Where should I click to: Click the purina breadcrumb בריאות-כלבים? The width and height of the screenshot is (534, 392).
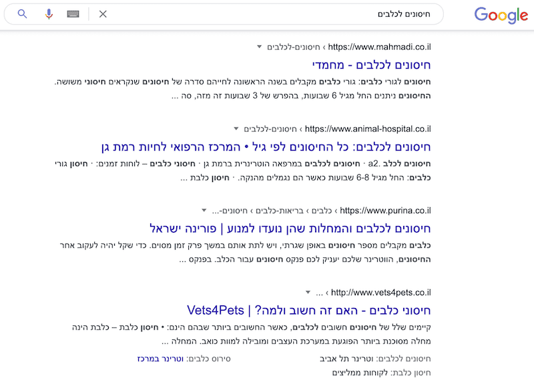click(279, 211)
